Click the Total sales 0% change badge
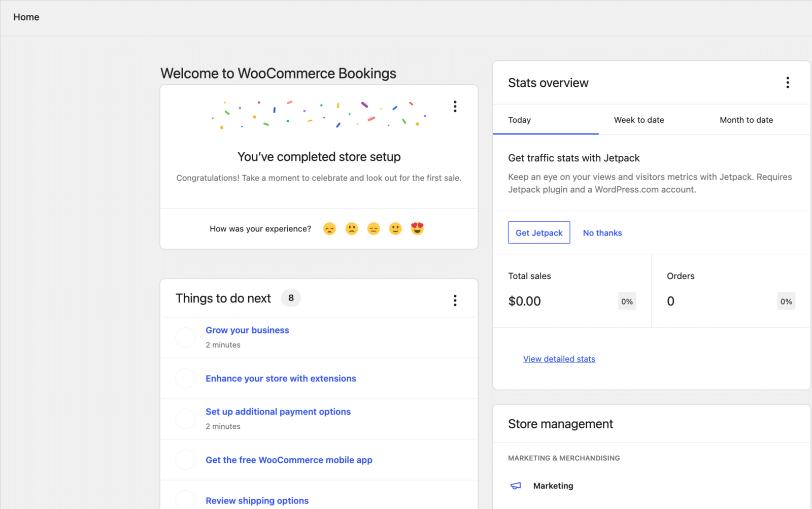This screenshot has height=509, width=812. (x=627, y=301)
